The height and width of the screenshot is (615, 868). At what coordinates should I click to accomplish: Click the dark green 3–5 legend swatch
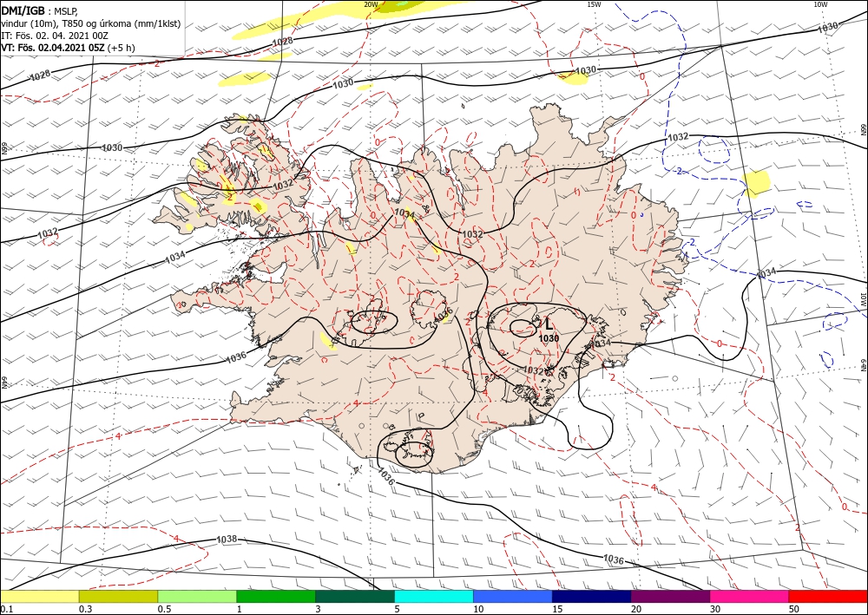coord(355,597)
